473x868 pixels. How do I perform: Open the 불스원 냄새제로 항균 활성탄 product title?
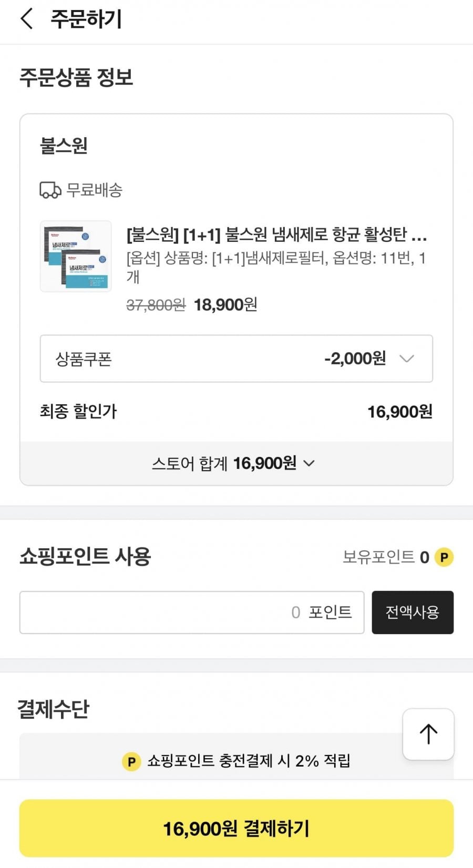click(276, 234)
